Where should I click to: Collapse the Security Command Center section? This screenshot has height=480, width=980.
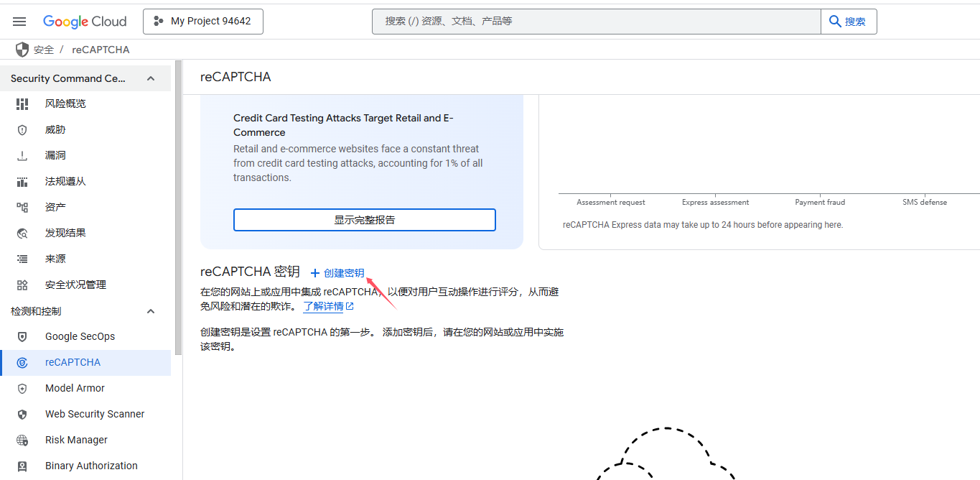[x=151, y=78]
